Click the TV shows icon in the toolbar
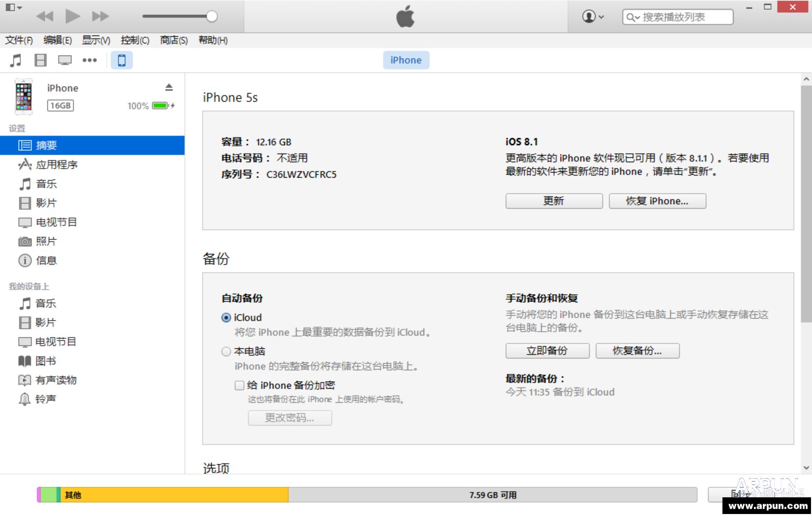The image size is (812, 515). click(x=64, y=60)
